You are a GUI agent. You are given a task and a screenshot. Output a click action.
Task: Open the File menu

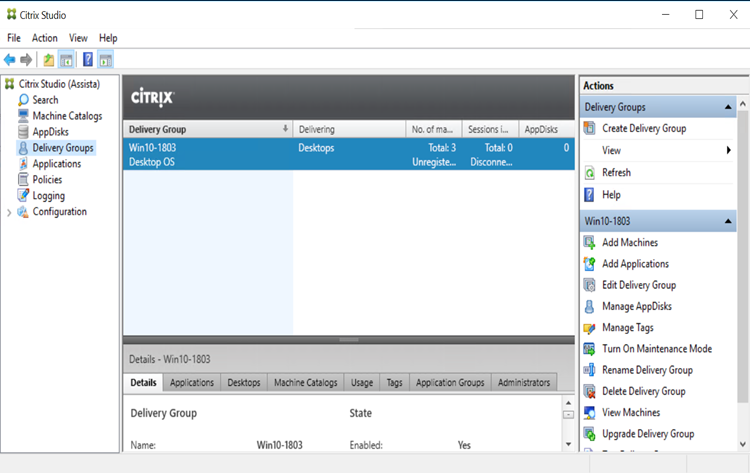tap(14, 38)
